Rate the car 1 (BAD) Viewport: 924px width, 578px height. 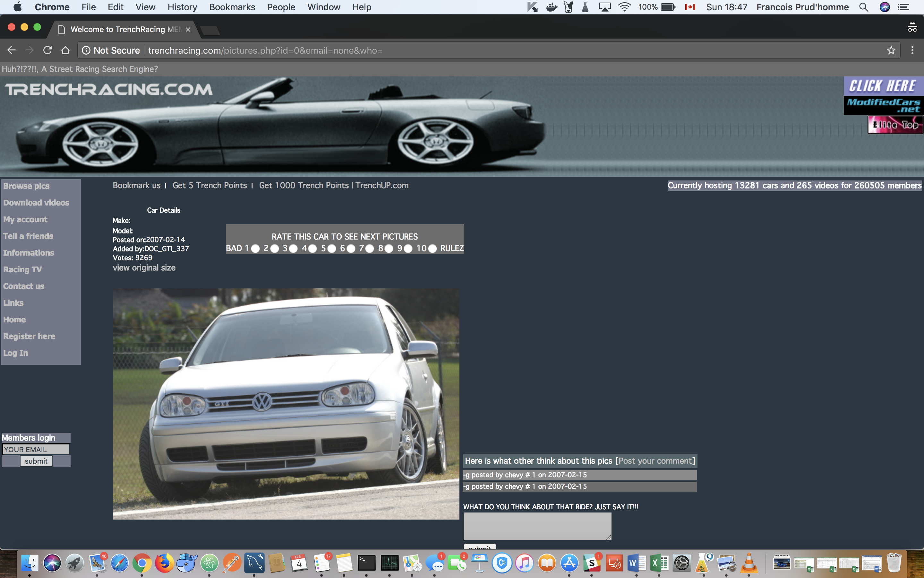pos(255,249)
